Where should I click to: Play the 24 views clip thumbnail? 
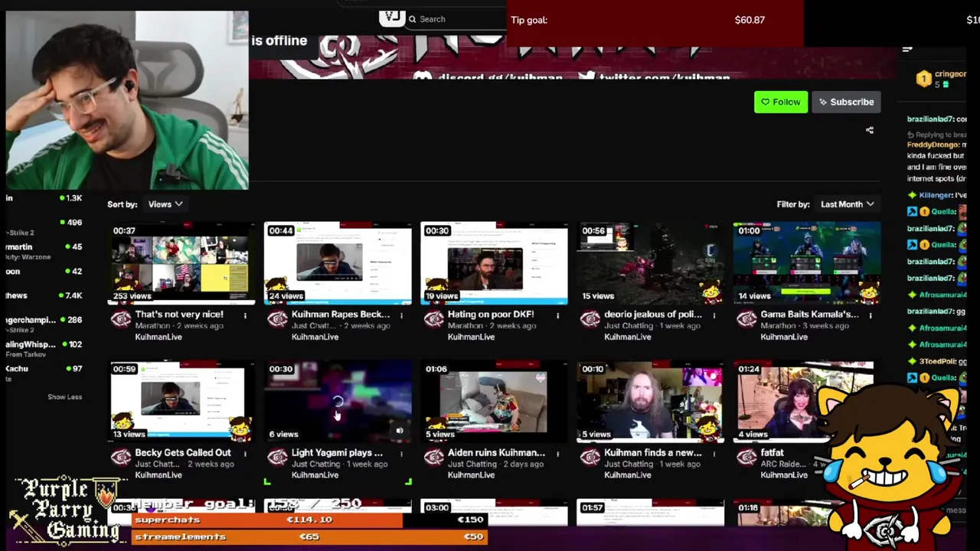click(x=338, y=263)
